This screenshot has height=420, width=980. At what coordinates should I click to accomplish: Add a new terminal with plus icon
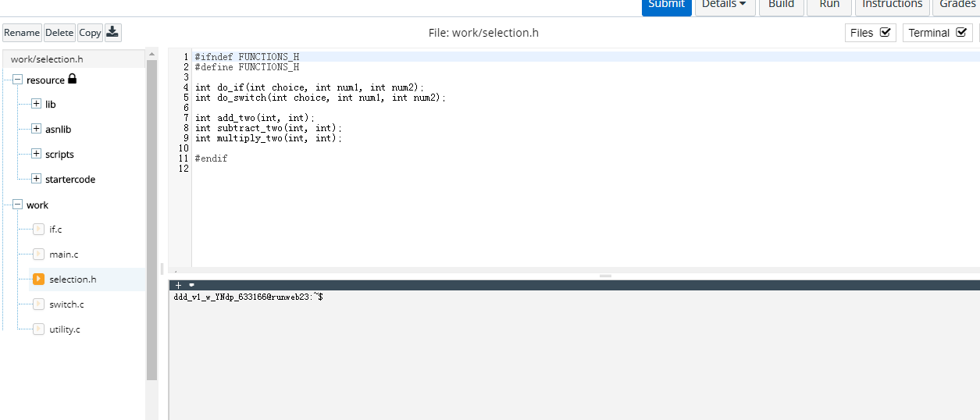[x=179, y=285]
